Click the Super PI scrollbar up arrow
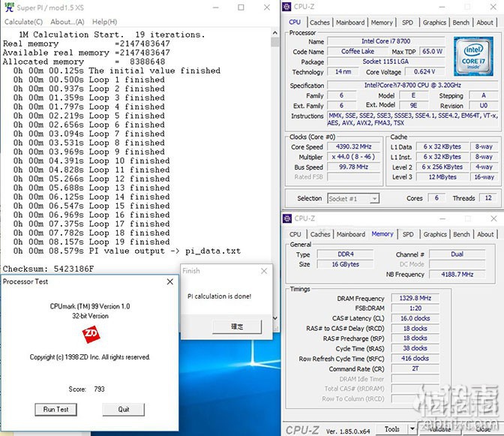504x436 pixels. tap(274, 32)
